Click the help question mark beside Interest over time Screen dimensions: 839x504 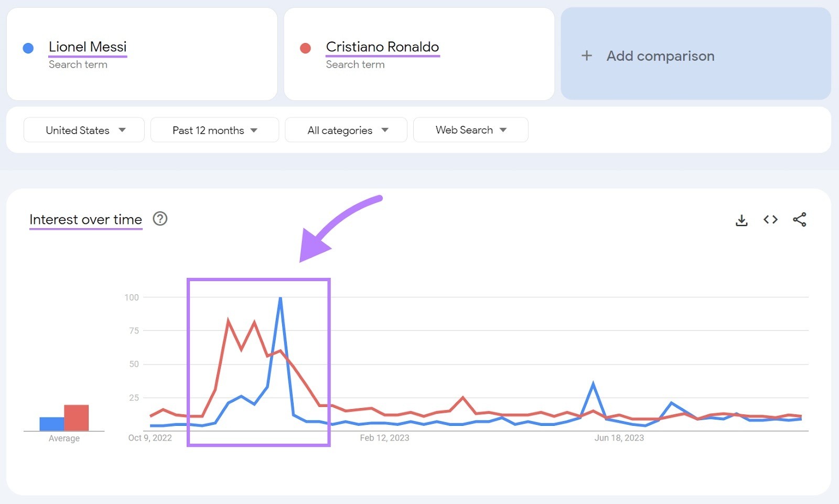(160, 219)
